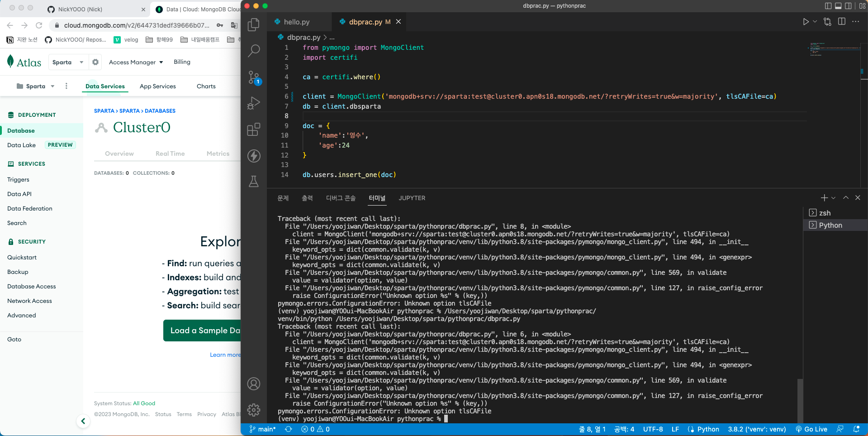Expand the Access Manager dropdown
Image resolution: width=868 pixels, height=436 pixels.
click(136, 62)
